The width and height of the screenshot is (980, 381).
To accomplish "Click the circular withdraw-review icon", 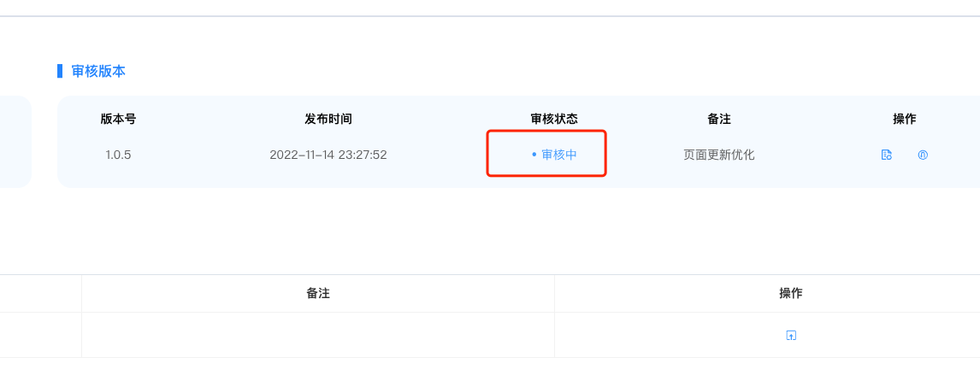I will [923, 155].
